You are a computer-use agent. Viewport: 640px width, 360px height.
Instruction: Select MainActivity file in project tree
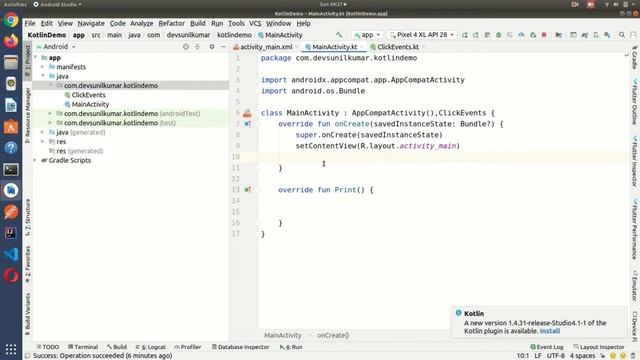pos(90,104)
